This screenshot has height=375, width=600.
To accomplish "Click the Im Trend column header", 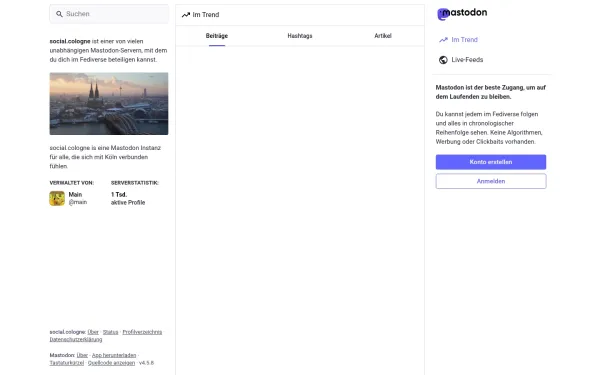I will coord(300,15).
